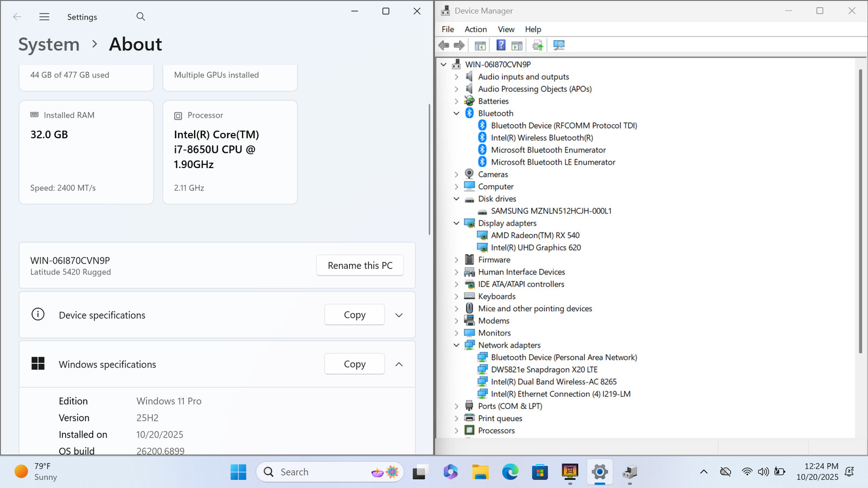Image resolution: width=868 pixels, height=488 pixels.
Task: Click the Settings page vertical scrollbar
Action: (x=430, y=170)
